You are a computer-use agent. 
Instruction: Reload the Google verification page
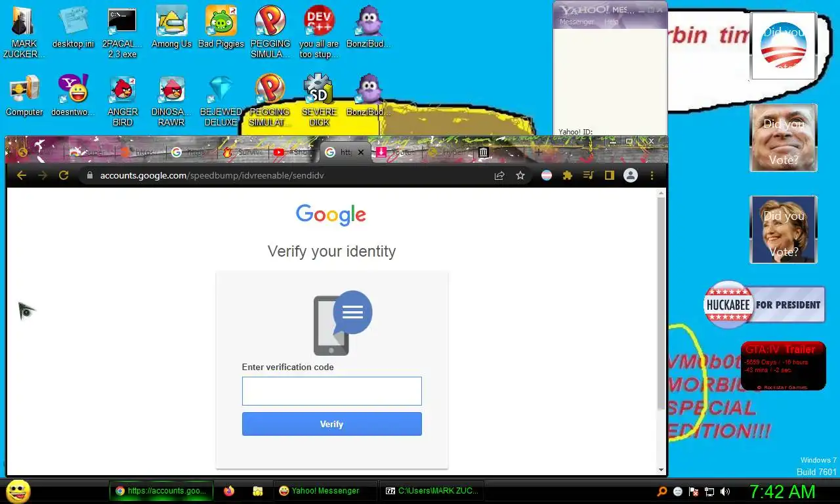64,175
